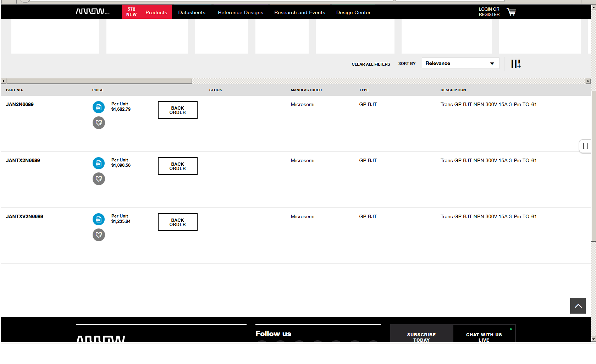Viewport: 596px width, 364px height.
Task: Add JAN2N6689 to favorites heart icon
Action: [99, 123]
